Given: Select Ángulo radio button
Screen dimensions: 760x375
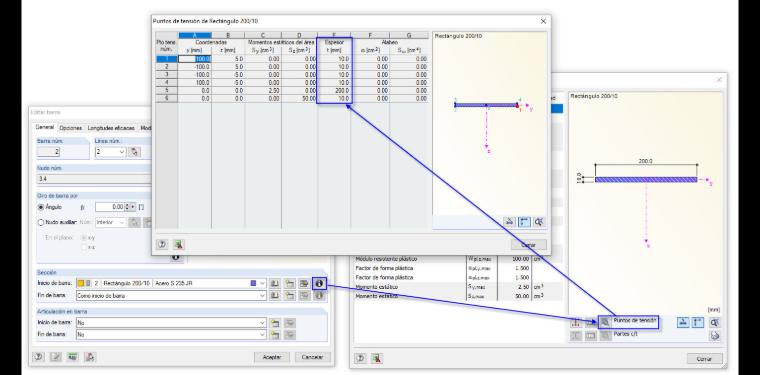Looking at the screenshot, I should tap(41, 207).
